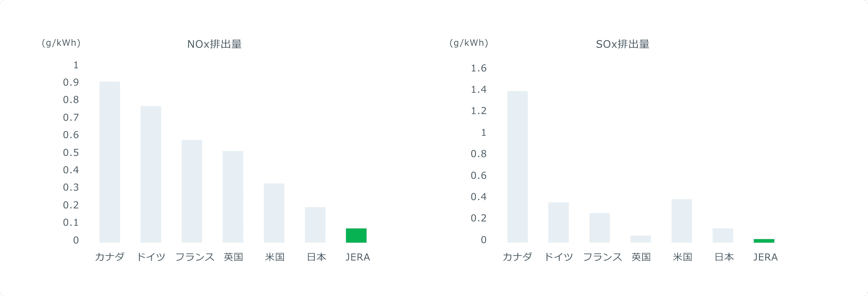Click the NOx排出量 chart title

214,44
